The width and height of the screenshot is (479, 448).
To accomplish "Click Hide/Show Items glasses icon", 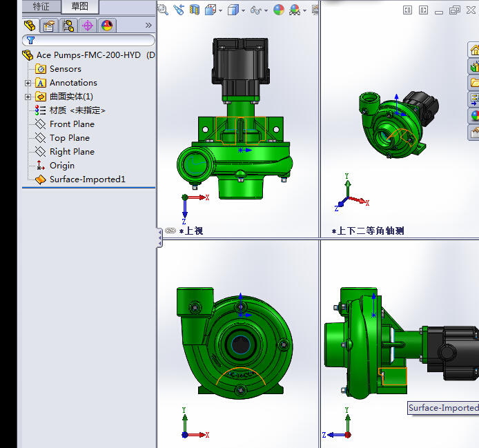I will (x=256, y=10).
